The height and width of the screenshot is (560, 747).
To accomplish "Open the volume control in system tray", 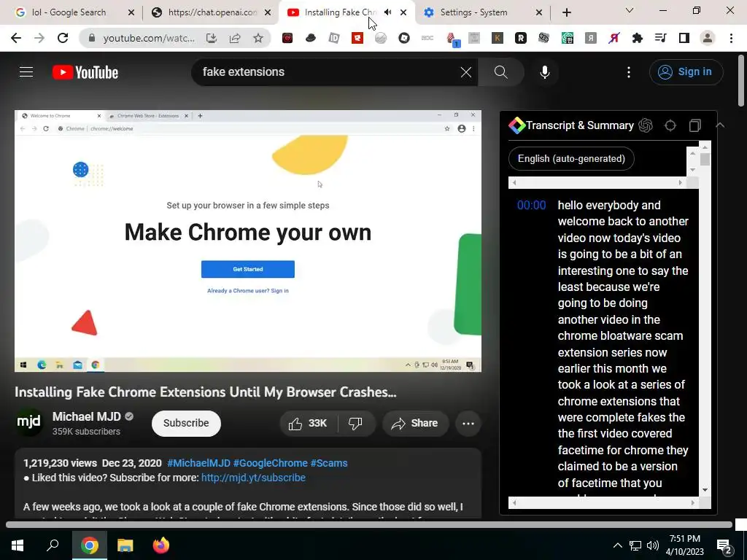I will coord(653,545).
